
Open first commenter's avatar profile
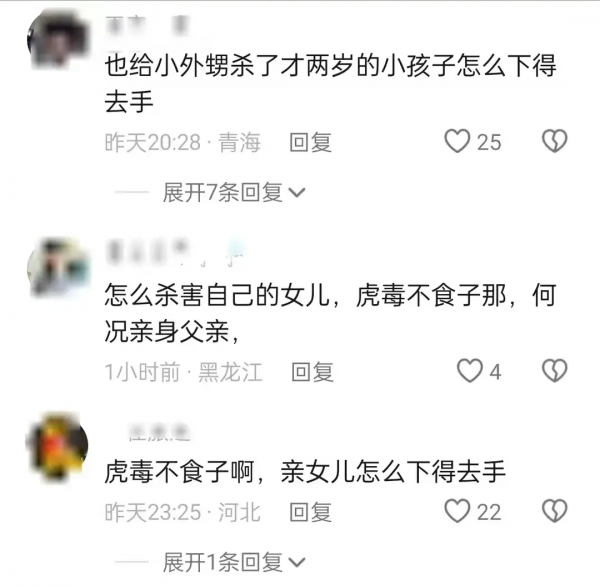point(58,39)
